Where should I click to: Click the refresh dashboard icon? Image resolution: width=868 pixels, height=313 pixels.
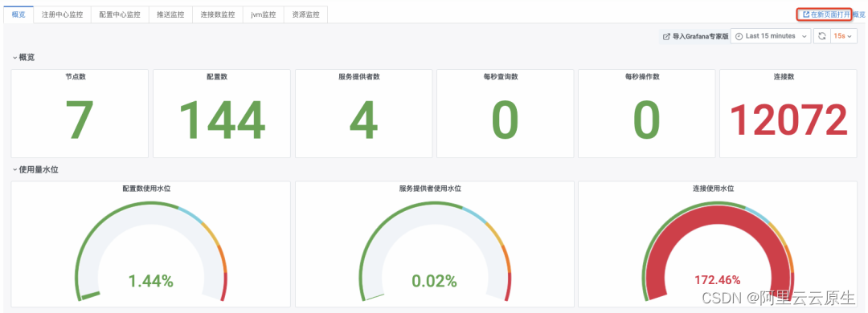822,36
